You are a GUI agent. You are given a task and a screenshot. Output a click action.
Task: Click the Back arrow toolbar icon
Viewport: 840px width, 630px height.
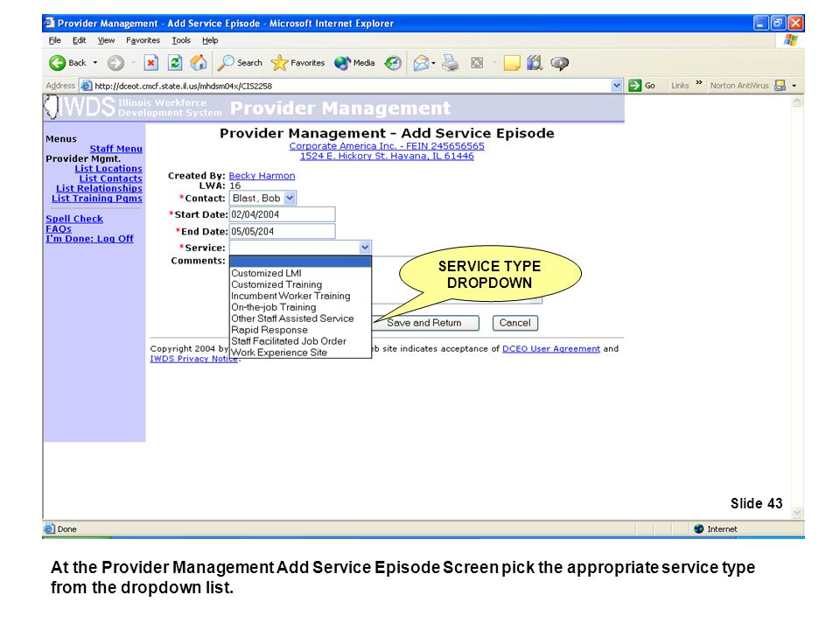[x=58, y=63]
